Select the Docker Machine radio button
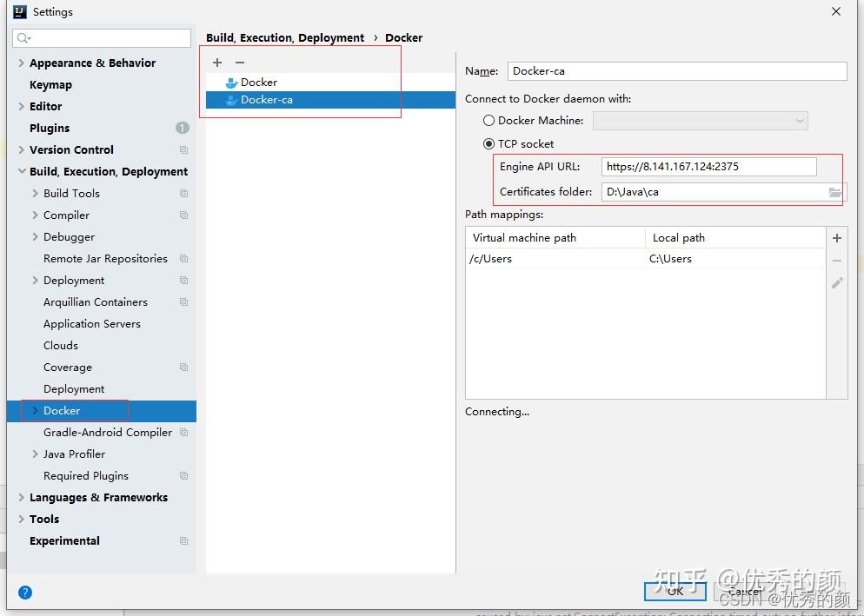This screenshot has width=864, height=616. (x=488, y=121)
